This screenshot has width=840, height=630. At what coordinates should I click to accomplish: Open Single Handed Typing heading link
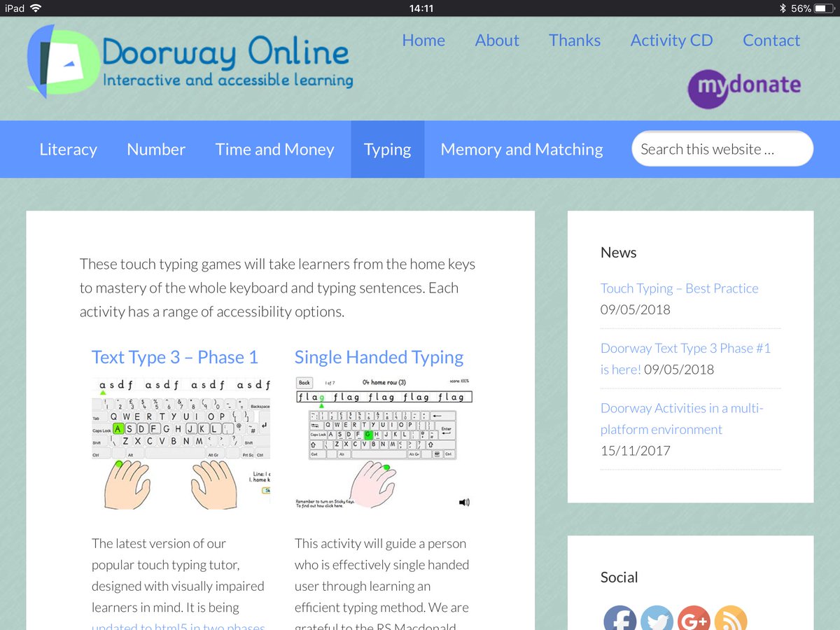pyautogui.click(x=379, y=357)
